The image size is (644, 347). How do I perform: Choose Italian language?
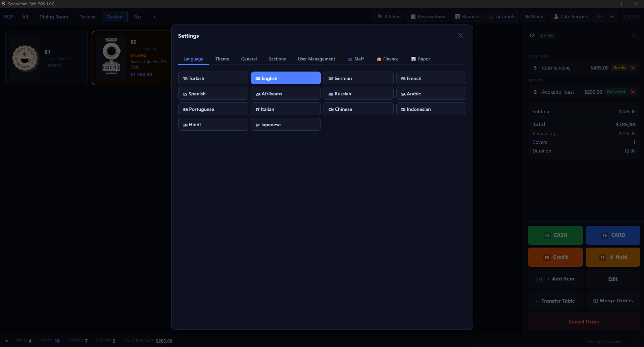point(286,109)
